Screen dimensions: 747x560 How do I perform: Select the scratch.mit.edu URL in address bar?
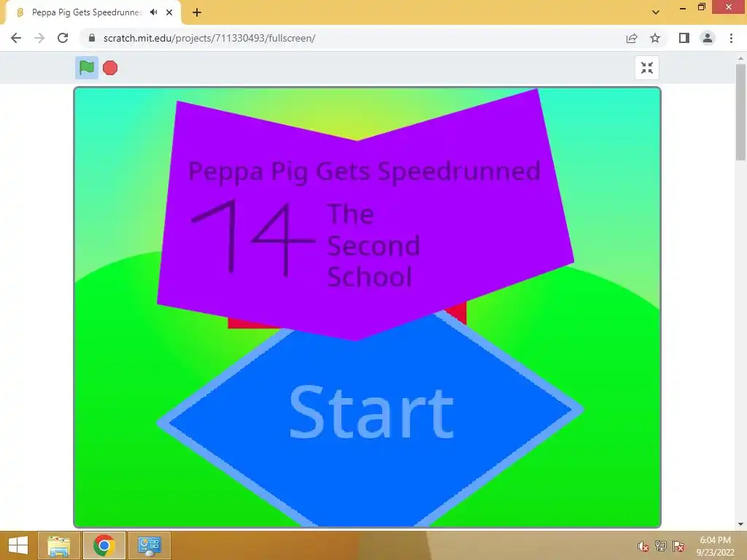(209, 38)
